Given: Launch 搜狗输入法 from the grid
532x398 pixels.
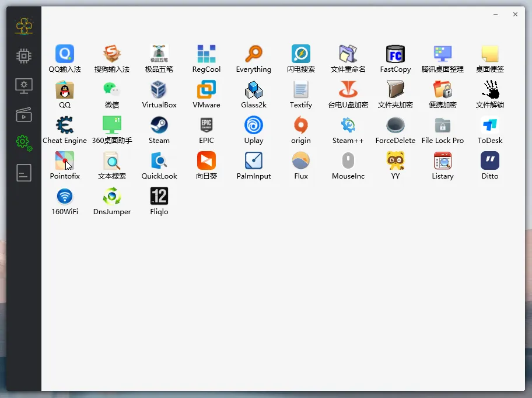Looking at the screenshot, I should coord(112,54).
